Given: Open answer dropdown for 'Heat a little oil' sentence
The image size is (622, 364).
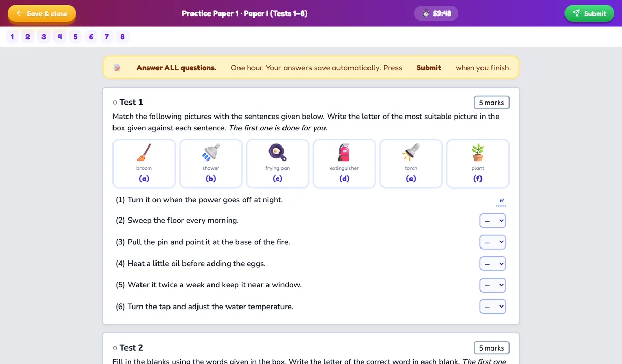Looking at the screenshot, I should click(492, 264).
